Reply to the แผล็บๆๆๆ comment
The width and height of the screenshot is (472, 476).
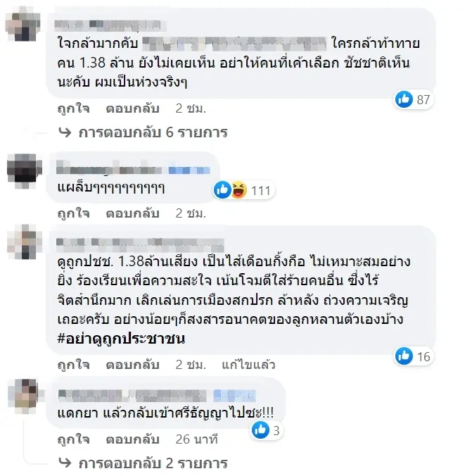132,213
